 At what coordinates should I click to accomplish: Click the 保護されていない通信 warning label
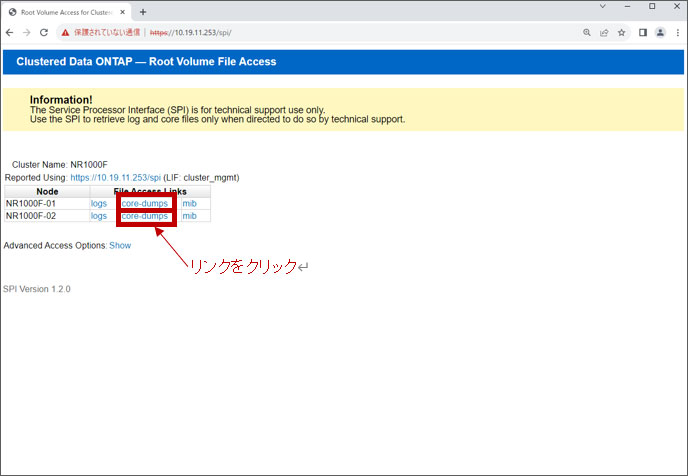pyautogui.click(x=107, y=32)
